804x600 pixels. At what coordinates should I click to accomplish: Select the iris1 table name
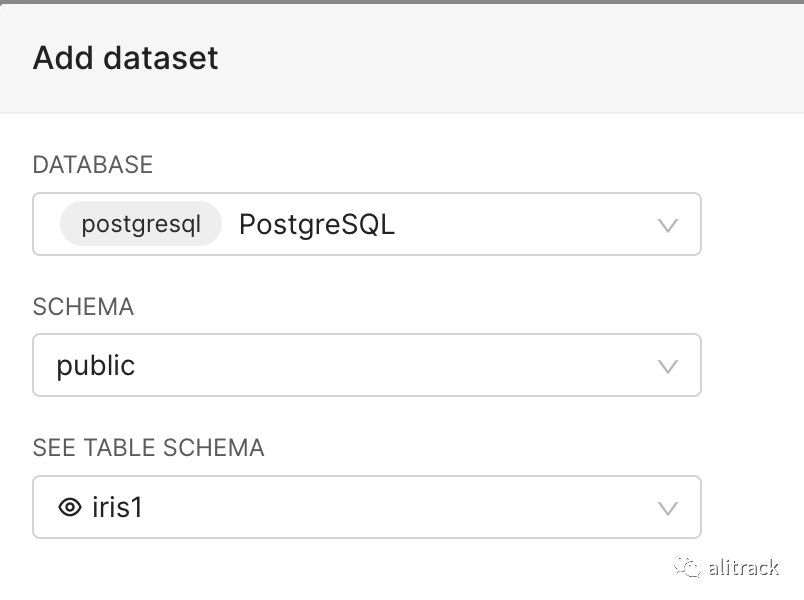[118, 507]
